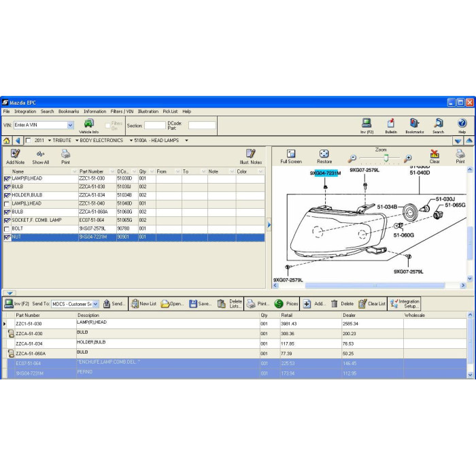Open Part Number column filter dropdown
Image resolution: width=476 pixels, height=476 pixels.
[112, 171]
